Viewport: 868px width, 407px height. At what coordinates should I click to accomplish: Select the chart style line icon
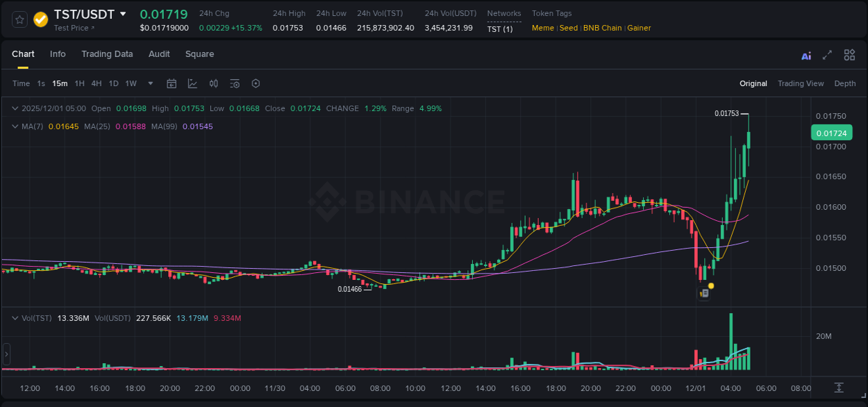point(191,83)
